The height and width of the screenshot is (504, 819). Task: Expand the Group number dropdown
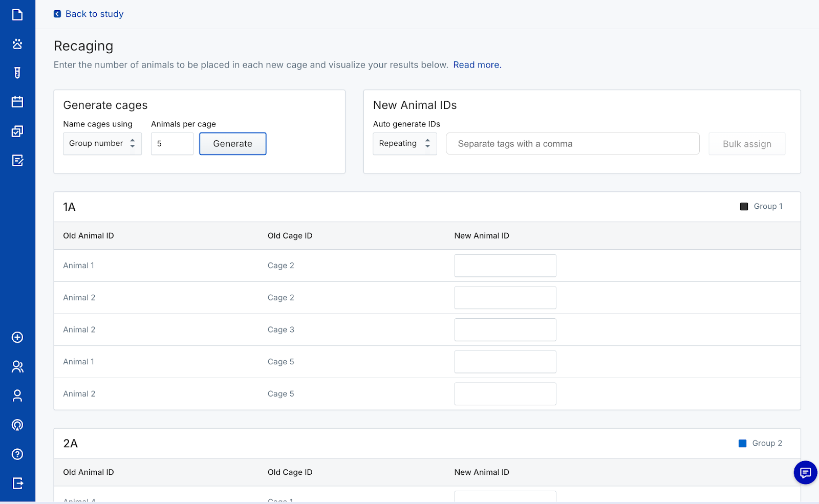pyautogui.click(x=102, y=144)
